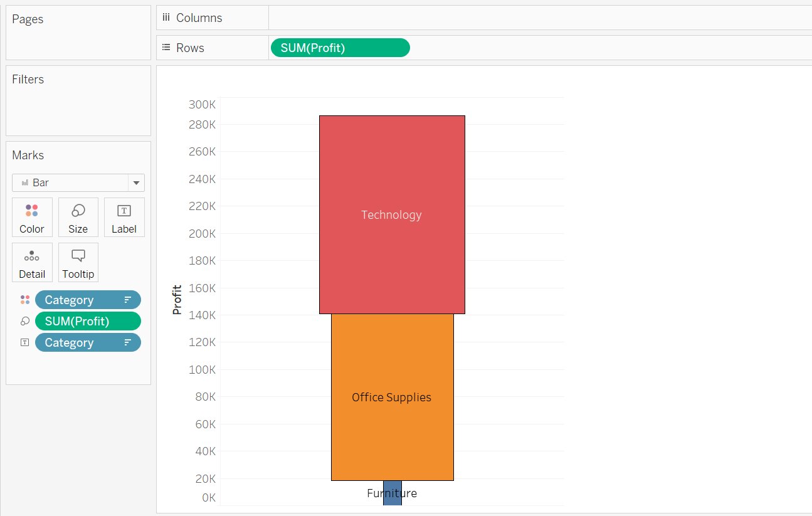Open the SUM(Profit) pill menu on Rows
Image resolution: width=812 pixels, height=516 pixels.
pos(340,48)
